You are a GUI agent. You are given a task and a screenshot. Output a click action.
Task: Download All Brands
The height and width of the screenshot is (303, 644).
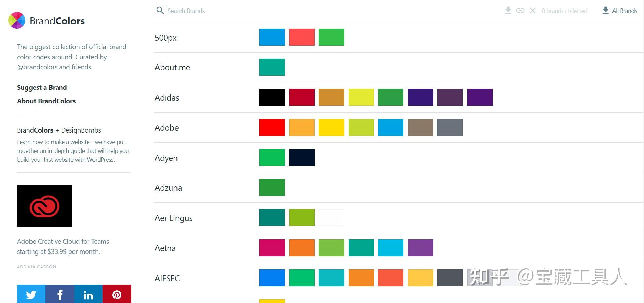(620, 11)
